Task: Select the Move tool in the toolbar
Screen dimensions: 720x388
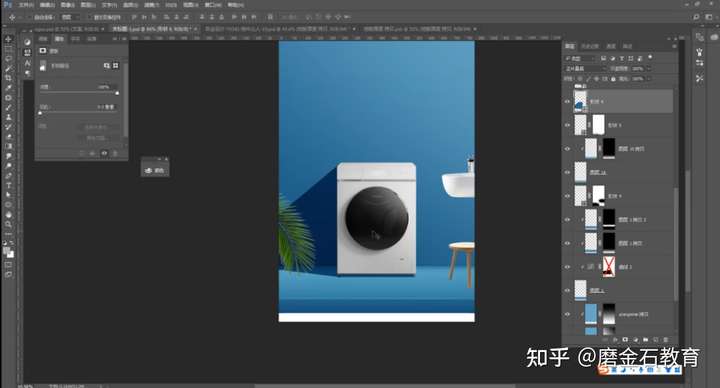Action: pyautogui.click(x=8, y=39)
